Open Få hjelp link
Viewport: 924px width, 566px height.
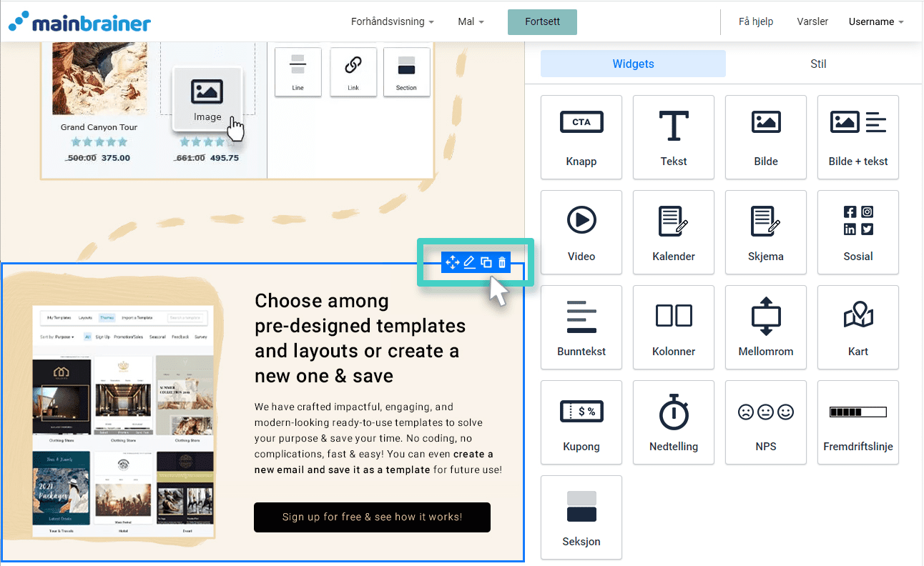755,21
